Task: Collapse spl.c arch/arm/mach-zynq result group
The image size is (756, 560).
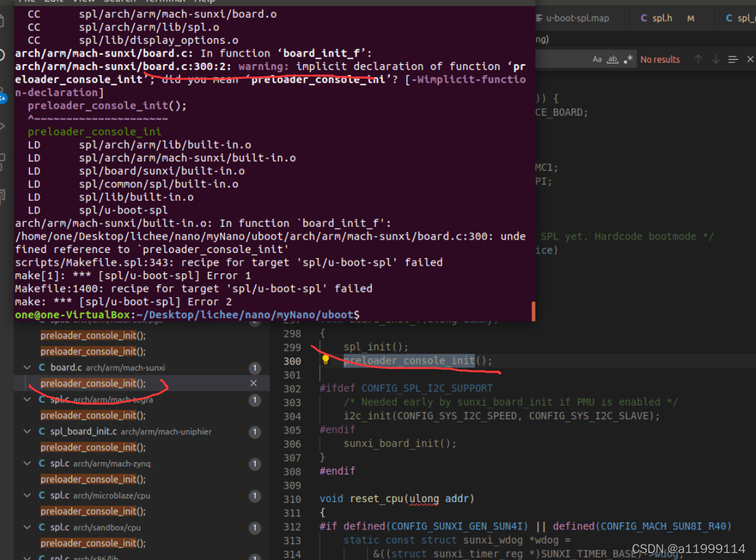Action: [x=27, y=463]
